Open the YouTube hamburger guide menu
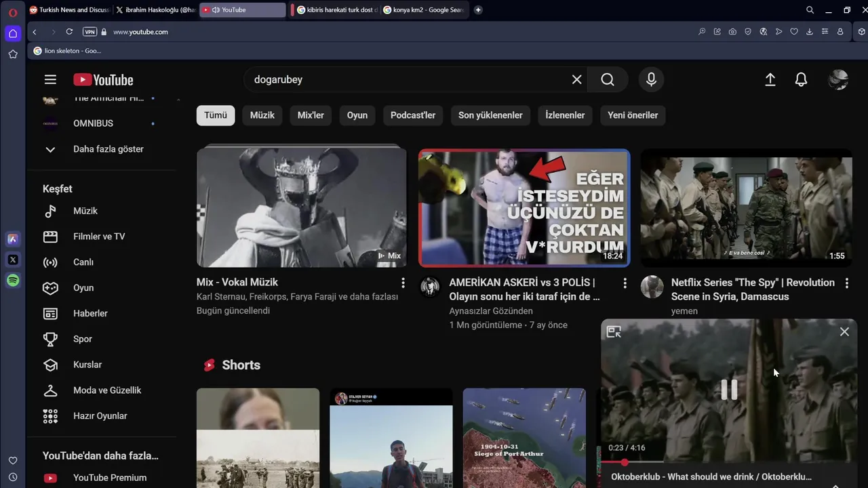 [50, 79]
